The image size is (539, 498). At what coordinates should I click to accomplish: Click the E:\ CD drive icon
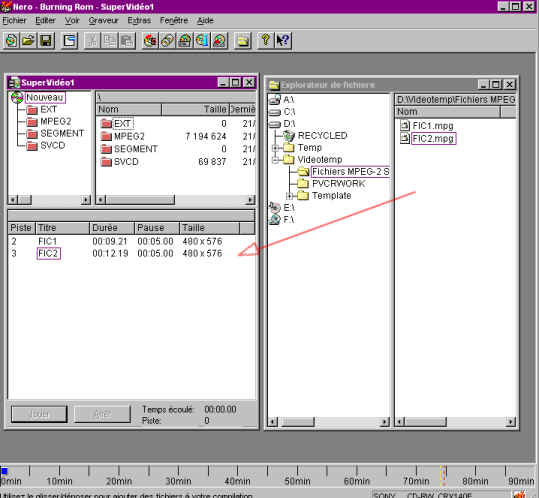click(x=275, y=207)
